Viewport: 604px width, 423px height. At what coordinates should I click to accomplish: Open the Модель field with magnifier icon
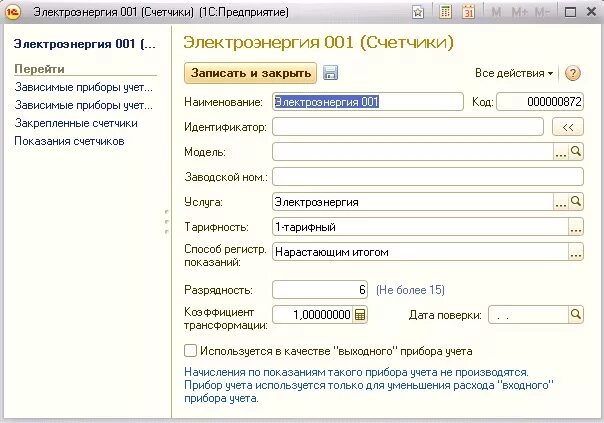[x=576, y=151]
